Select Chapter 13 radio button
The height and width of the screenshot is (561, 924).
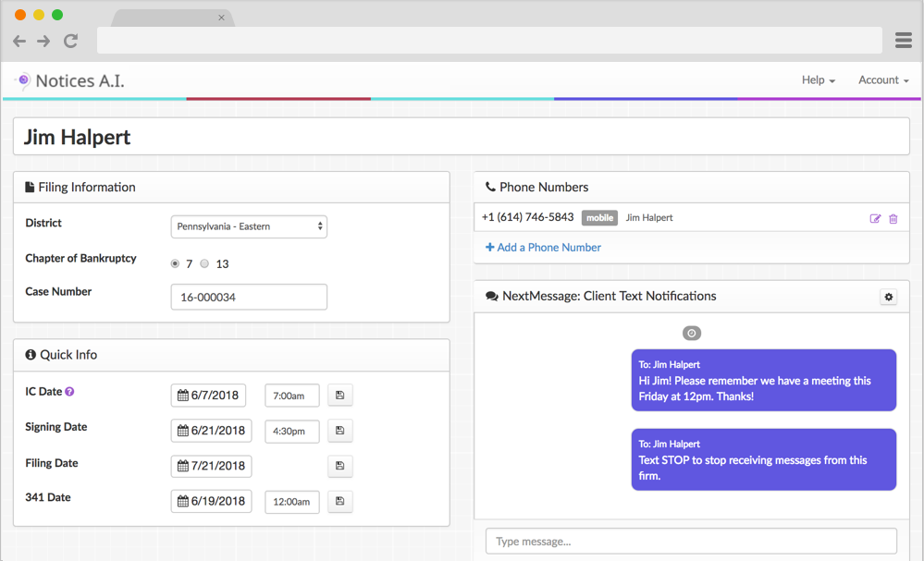coord(204,263)
